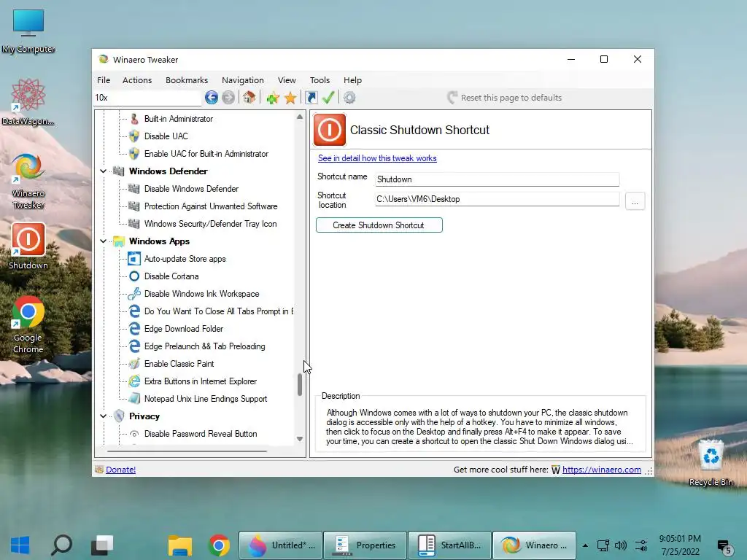747x560 pixels.
Task: Add bookmark with the green plus star icon
Action: click(273, 98)
